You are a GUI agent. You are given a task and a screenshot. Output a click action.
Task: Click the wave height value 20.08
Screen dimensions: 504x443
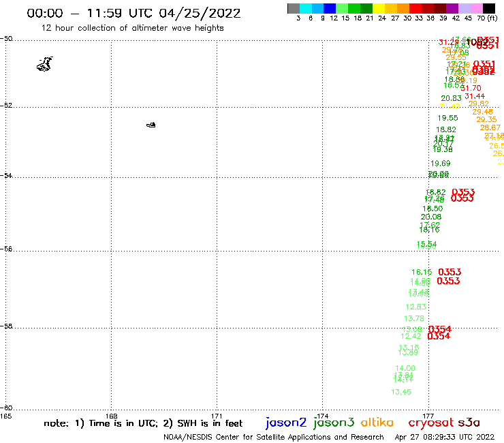[431, 217]
